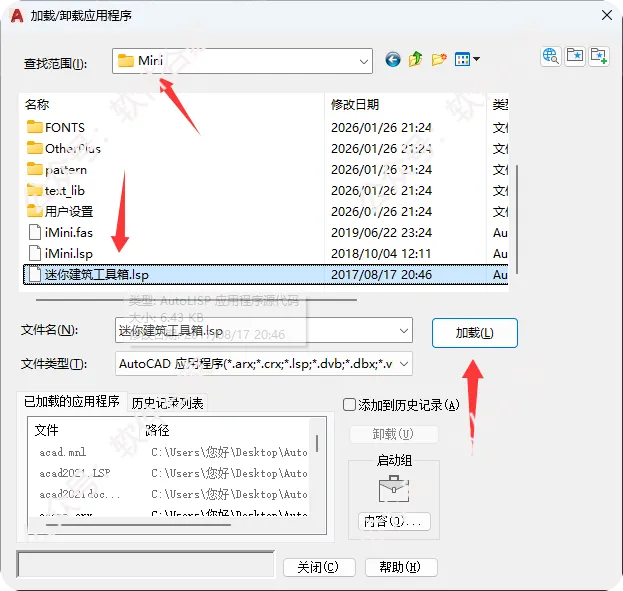Click date 2017/08/17 20:46 cell

coord(381,275)
